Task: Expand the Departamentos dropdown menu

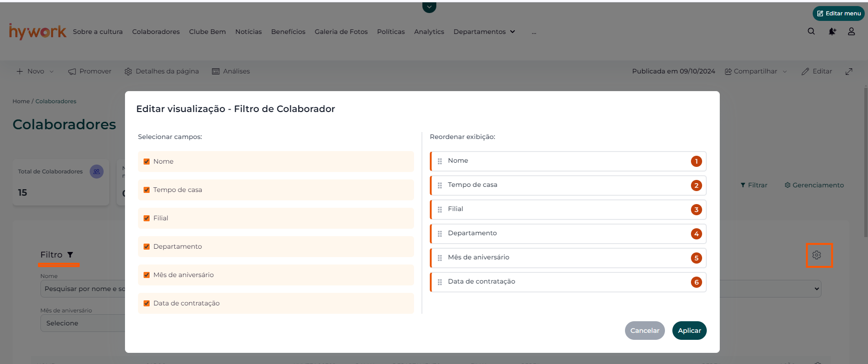Action: click(484, 32)
